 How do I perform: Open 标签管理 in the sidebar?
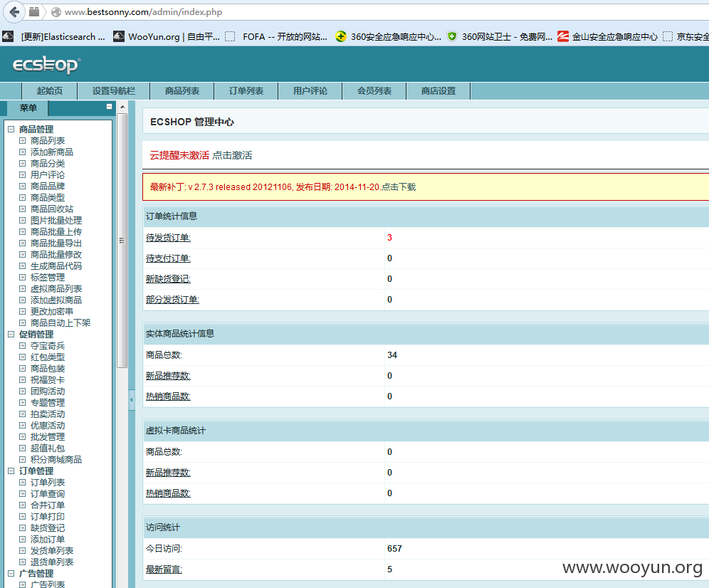pos(48,277)
